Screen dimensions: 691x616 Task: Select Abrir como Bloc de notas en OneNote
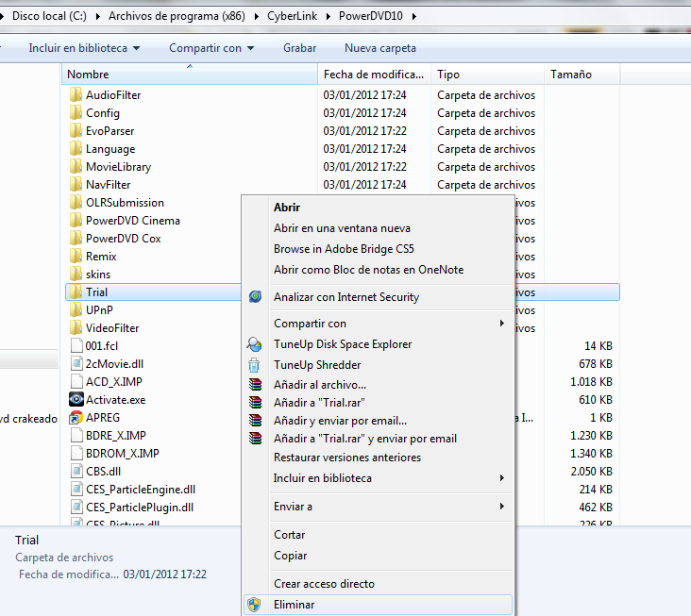368,270
